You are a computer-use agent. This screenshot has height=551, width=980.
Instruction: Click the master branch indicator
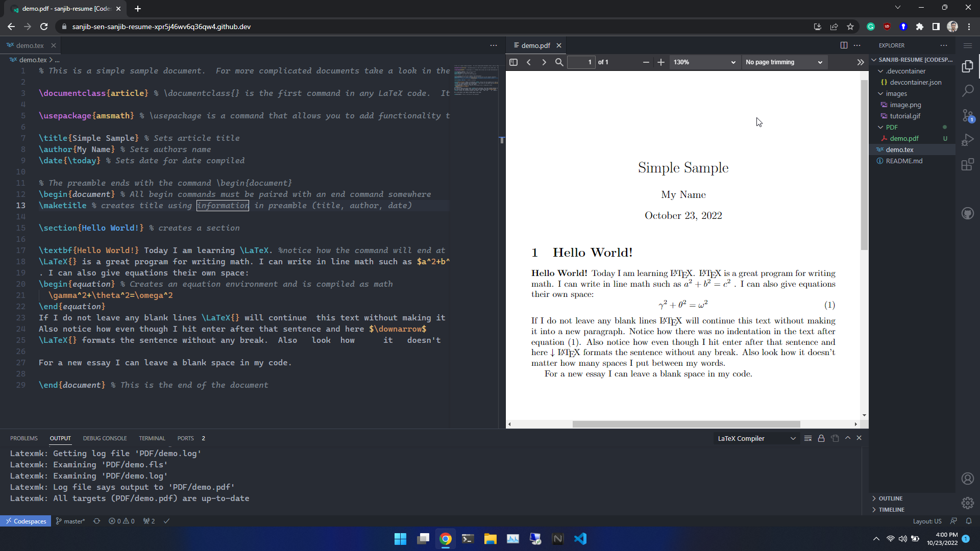[x=70, y=521]
